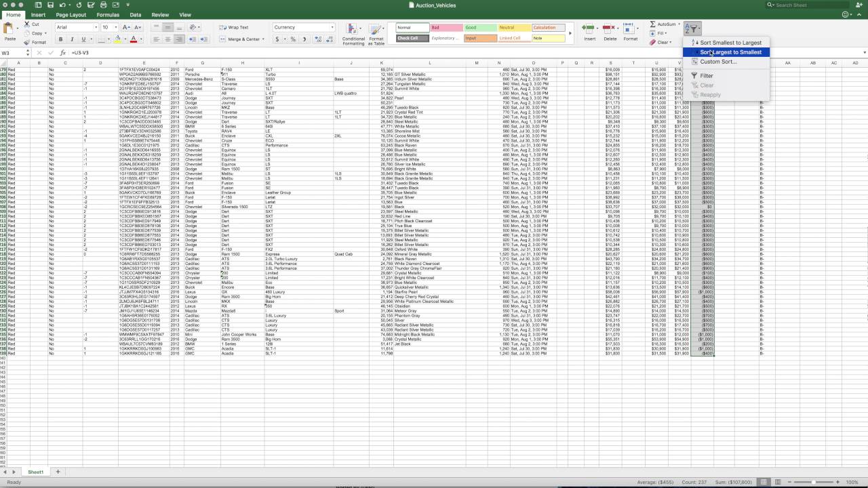The image size is (868, 488).
Task: Collapse the ribbon with chevron
Action: (860, 14)
